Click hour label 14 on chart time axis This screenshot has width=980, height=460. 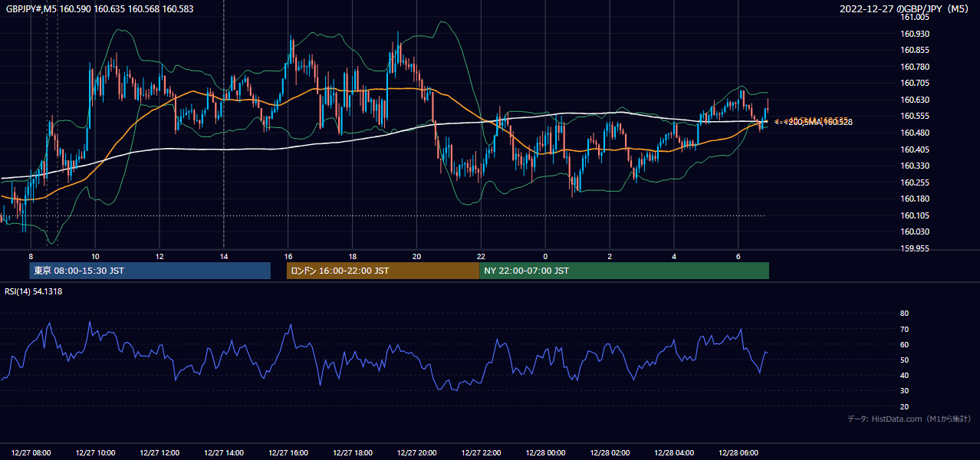coord(224,256)
